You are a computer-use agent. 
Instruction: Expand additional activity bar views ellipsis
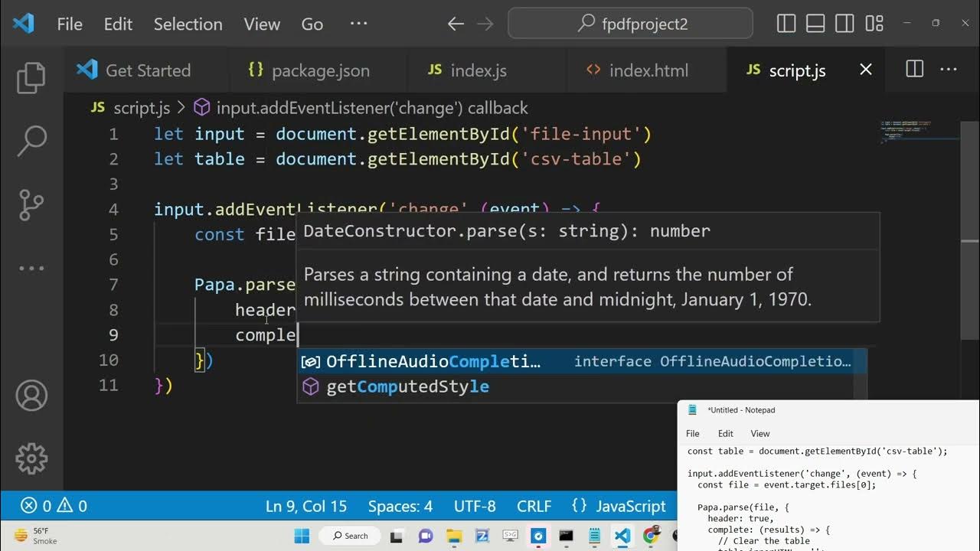coord(31,268)
